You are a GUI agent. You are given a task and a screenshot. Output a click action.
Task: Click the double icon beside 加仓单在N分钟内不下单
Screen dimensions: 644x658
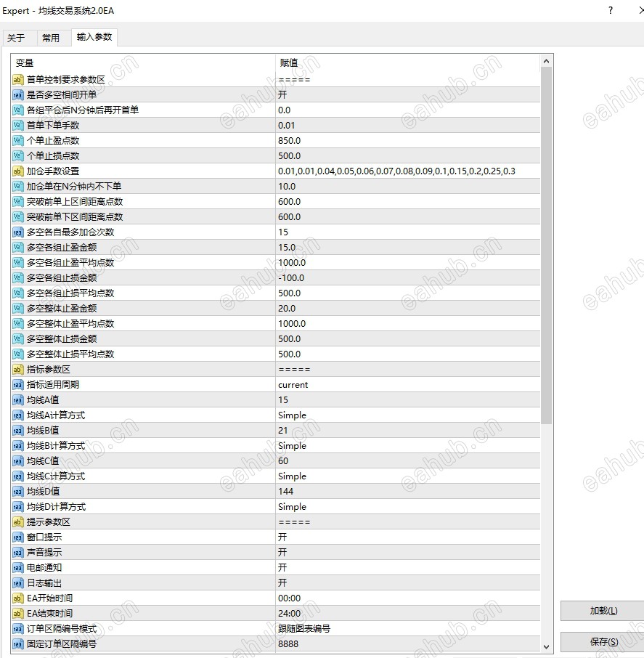pyautogui.click(x=17, y=187)
